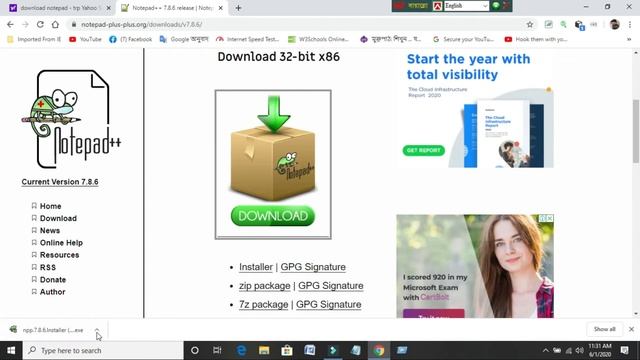This screenshot has height=360, width=640.
Task: Click the red-and-white keyboard layout icon
Action: click(438, 6)
